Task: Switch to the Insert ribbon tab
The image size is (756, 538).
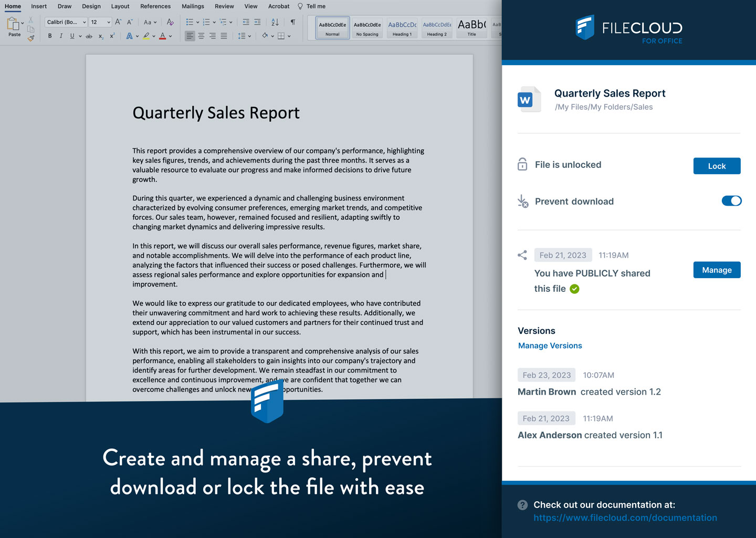Action: pyautogui.click(x=39, y=6)
